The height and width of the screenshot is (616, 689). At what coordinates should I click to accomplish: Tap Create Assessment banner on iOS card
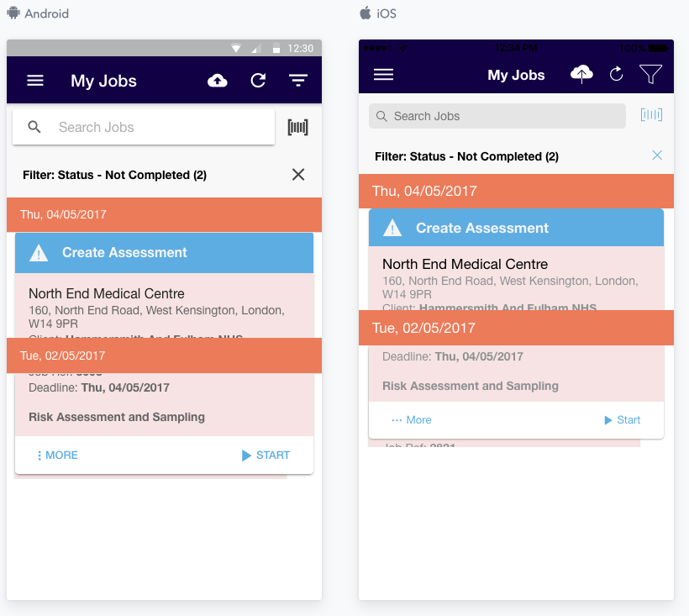(516, 228)
